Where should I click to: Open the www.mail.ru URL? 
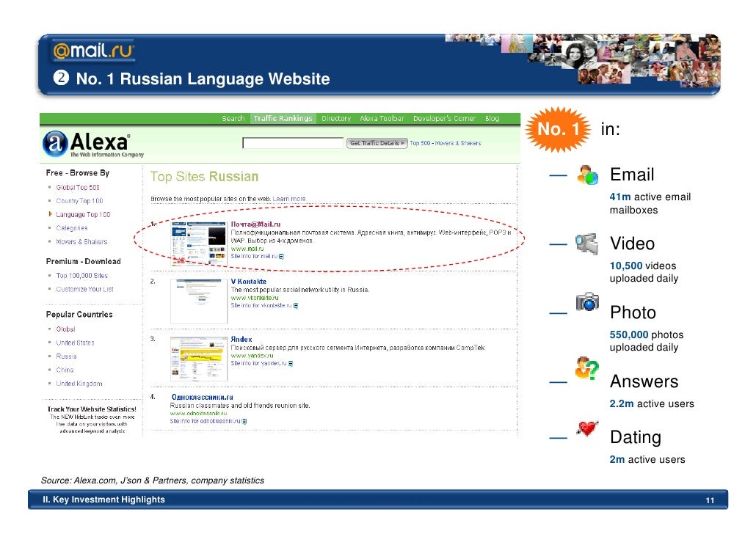(x=247, y=249)
